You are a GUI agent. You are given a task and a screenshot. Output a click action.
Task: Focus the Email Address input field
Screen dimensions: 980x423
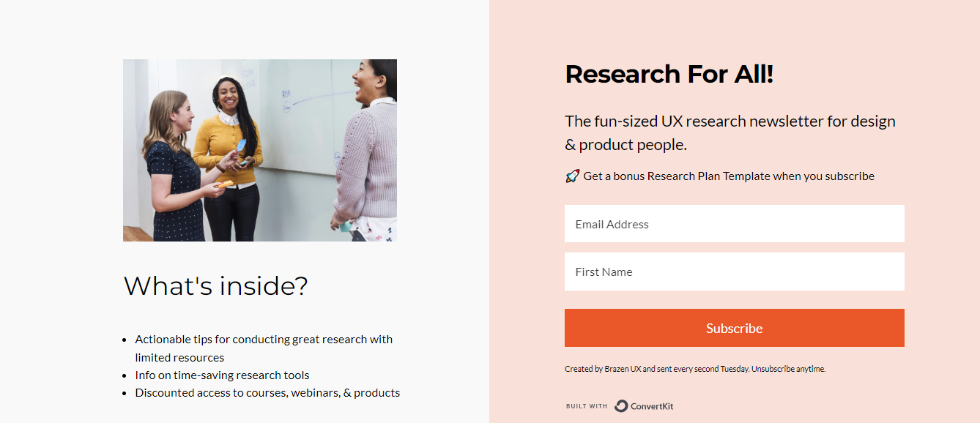(734, 224)
